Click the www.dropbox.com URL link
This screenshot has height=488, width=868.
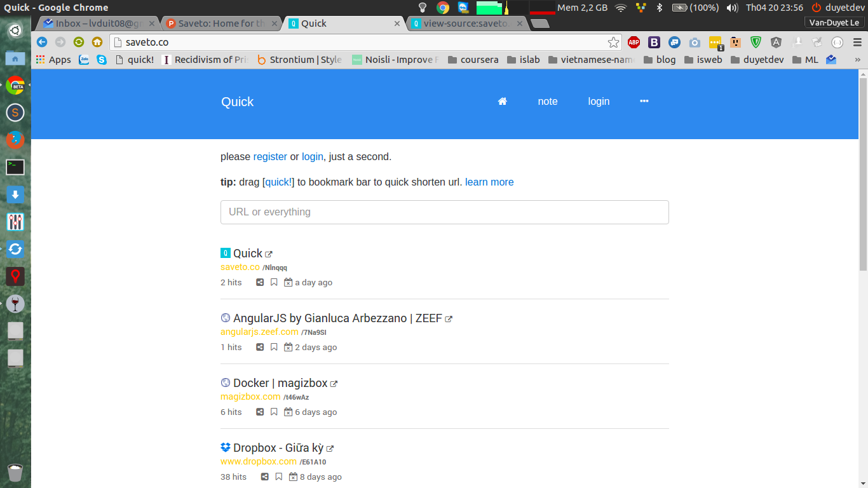coord(259,461)
